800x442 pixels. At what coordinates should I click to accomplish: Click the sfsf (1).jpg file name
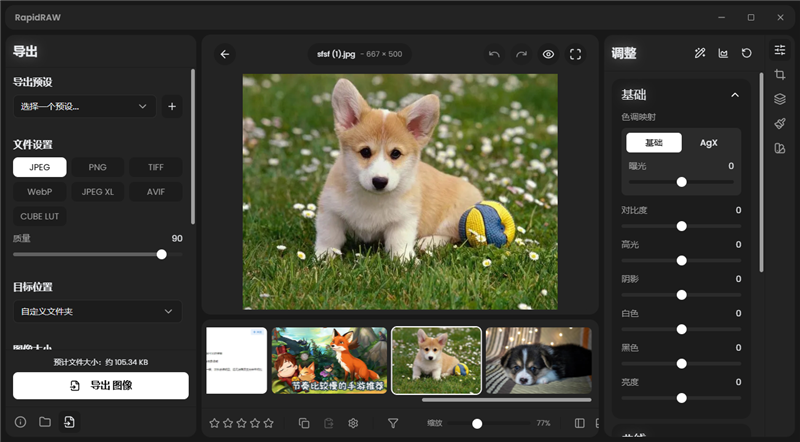tap(336, 54)
